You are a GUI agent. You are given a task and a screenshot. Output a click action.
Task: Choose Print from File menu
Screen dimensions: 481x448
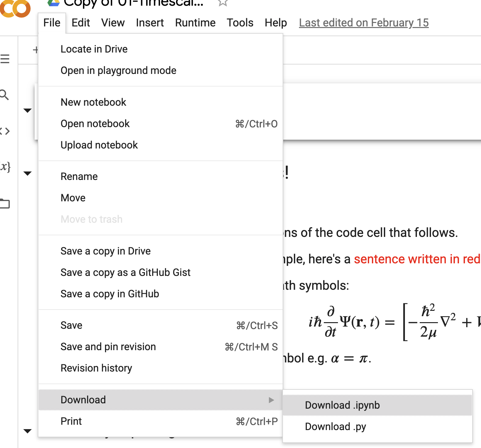[160, 421]
